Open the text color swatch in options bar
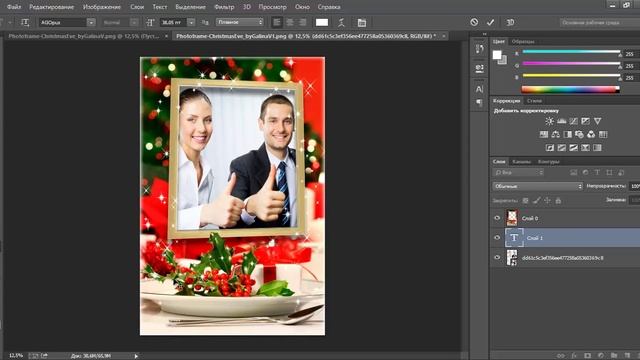The width and height of the screenshot is (640, 360). pos(322,22)
